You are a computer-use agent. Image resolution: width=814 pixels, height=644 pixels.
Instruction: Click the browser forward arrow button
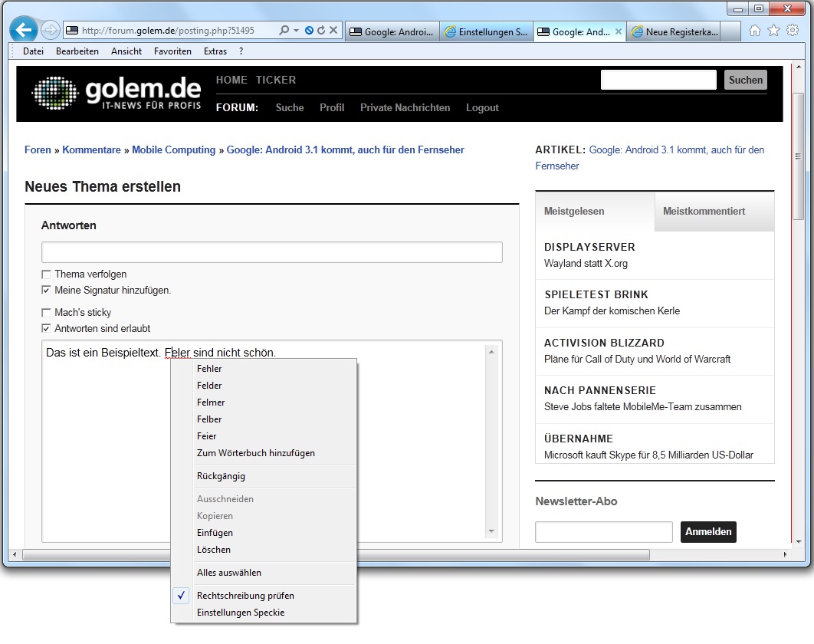(50, 30)
